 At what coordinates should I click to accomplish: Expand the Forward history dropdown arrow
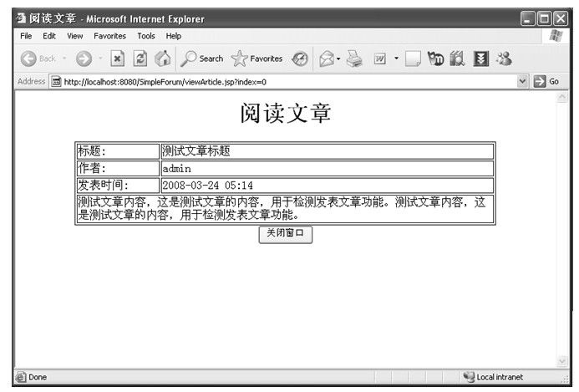100,59
